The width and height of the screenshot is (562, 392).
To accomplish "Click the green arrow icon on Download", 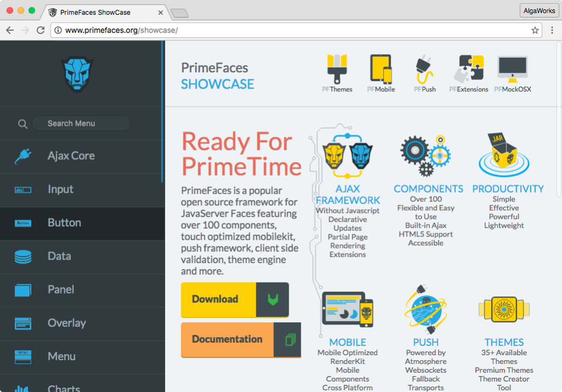I will (x=273, y=299).
